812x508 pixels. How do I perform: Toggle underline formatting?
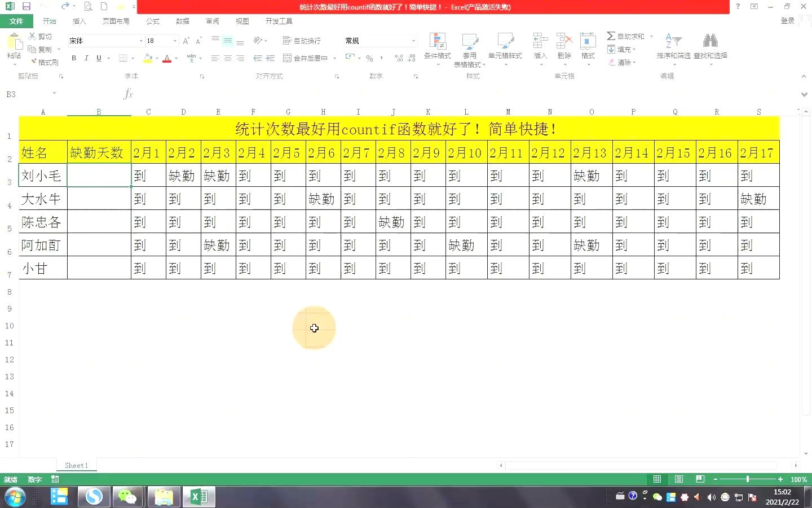point(97,58)
